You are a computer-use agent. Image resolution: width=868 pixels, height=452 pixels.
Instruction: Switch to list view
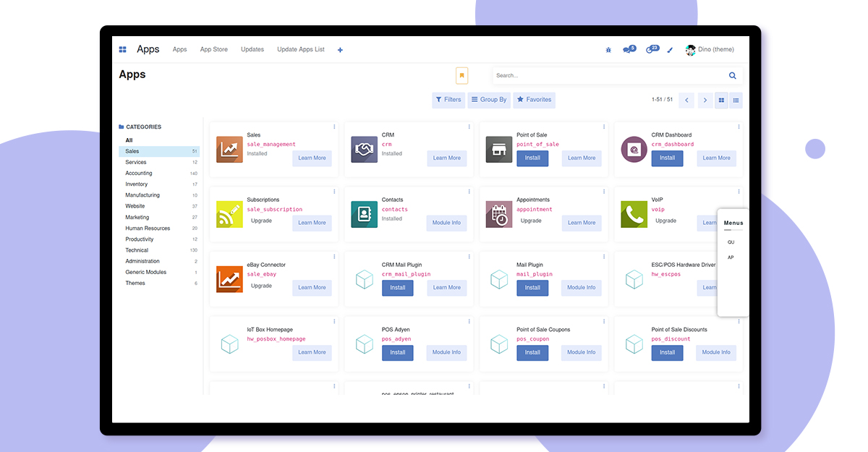[736, 101]
